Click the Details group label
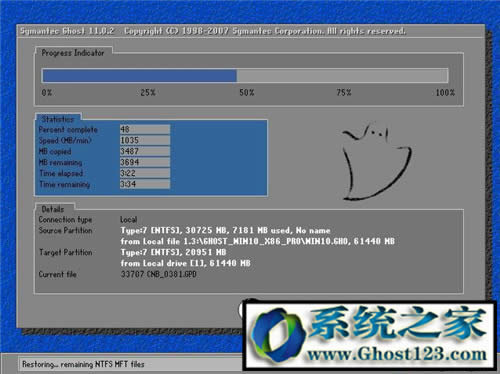The image size is (500, 374). pyautogui.click(x=53, y=209)
